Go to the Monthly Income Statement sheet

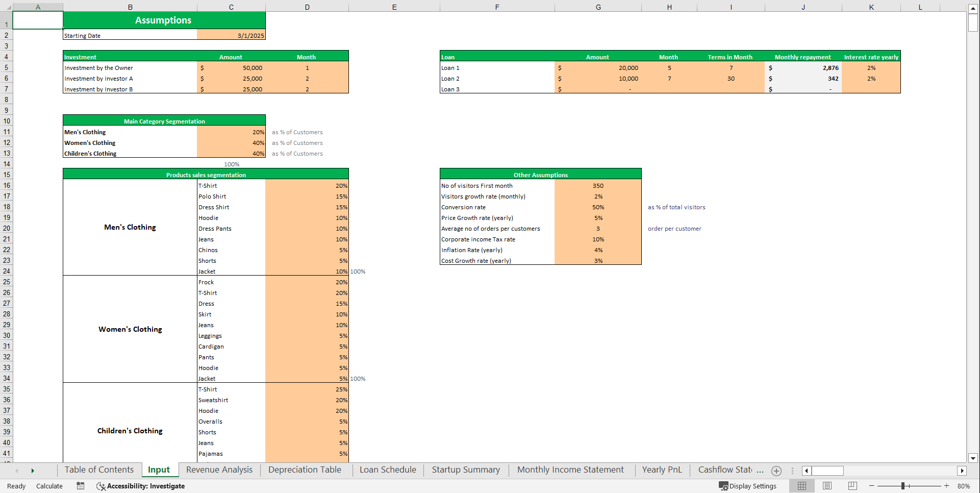pos(570,470)
